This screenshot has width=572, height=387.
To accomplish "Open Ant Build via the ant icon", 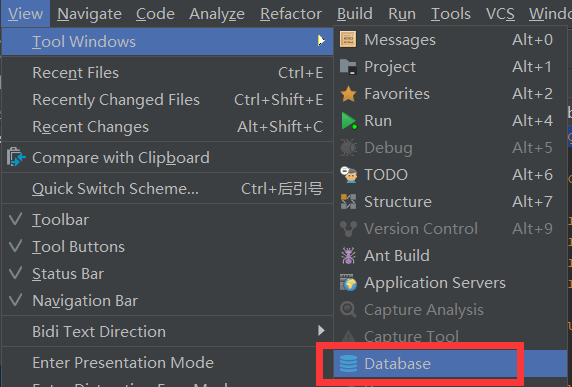I will (348, 256).
